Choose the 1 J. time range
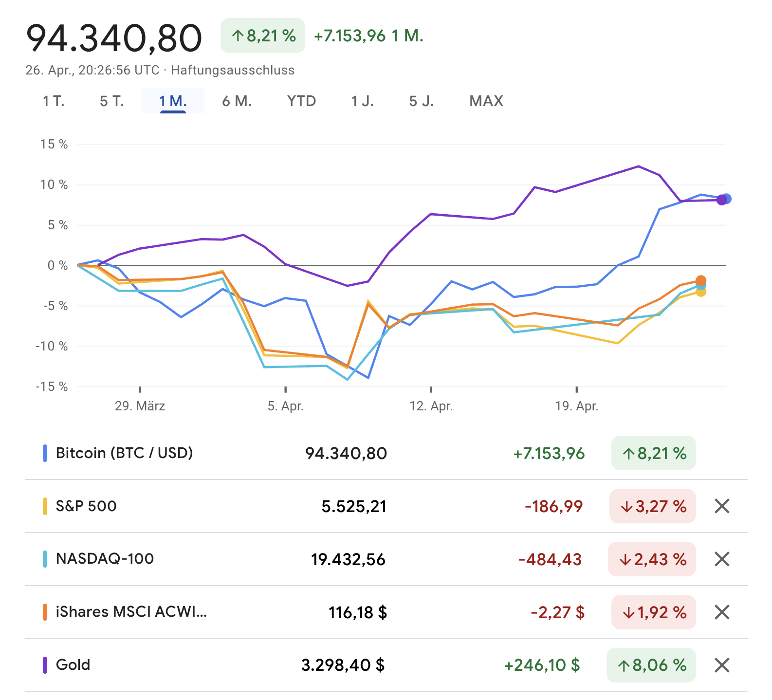 coord(363,101)
